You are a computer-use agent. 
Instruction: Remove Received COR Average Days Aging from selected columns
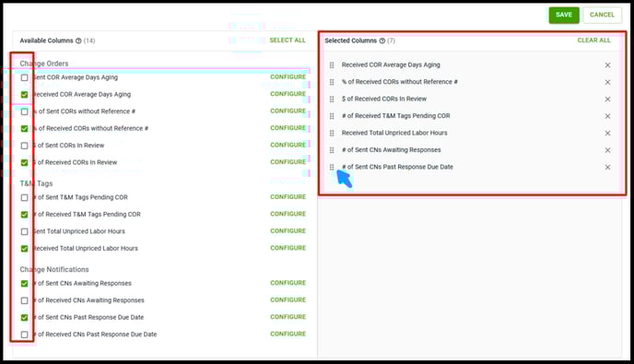point(607,65)
